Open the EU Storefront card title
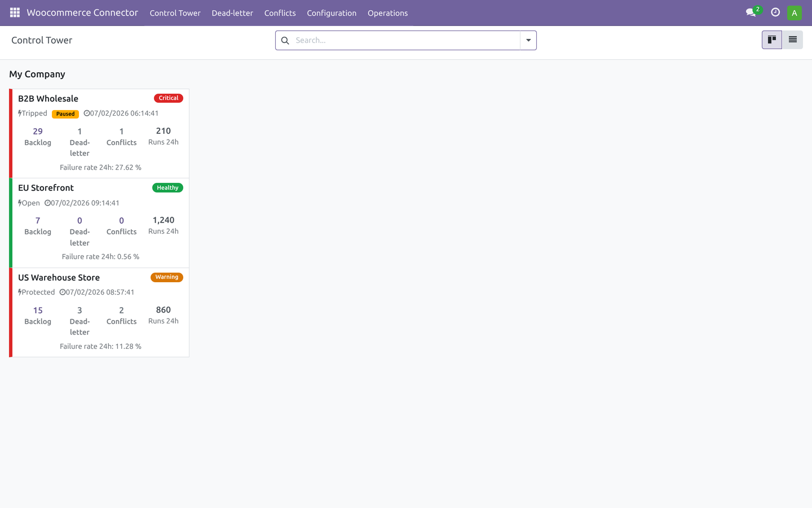This screenshot has height=508, width=812. coord(46,188)
